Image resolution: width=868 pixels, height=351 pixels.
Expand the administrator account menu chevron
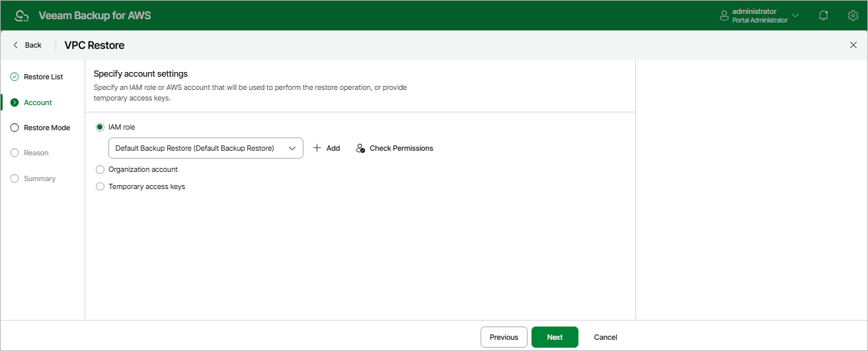(795, 16)
